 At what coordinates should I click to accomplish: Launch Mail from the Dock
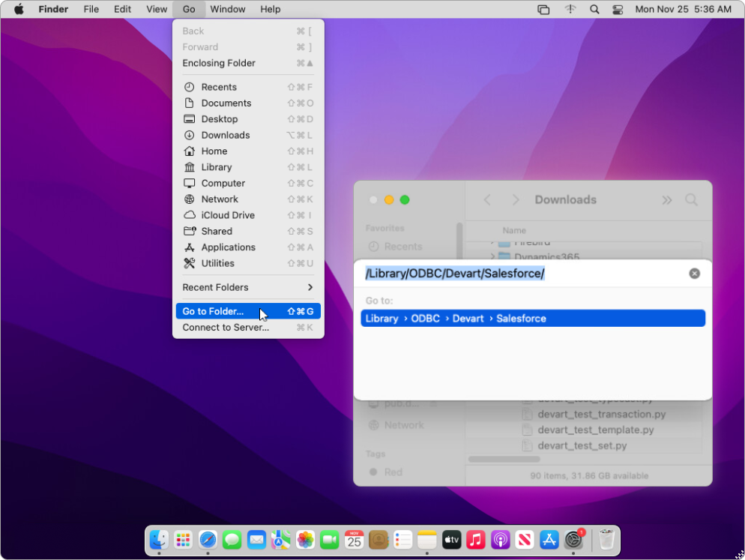257,540
